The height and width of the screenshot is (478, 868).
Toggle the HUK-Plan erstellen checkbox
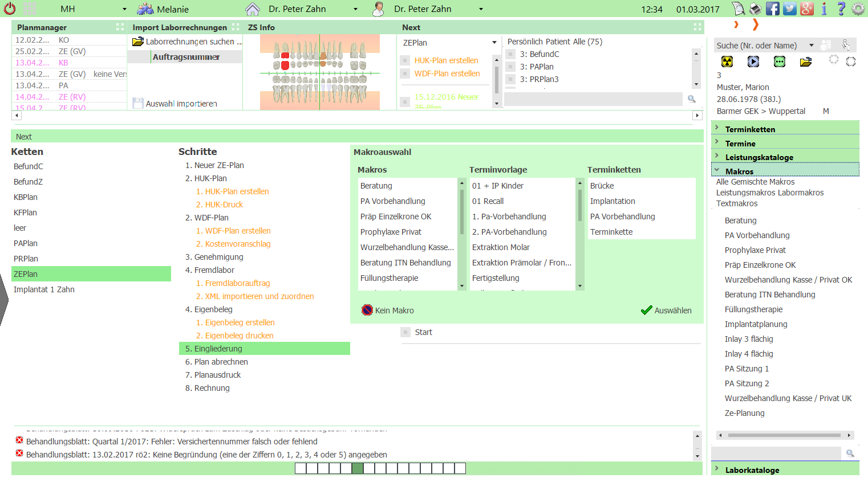pyautogui.click(x=405, y=60)
